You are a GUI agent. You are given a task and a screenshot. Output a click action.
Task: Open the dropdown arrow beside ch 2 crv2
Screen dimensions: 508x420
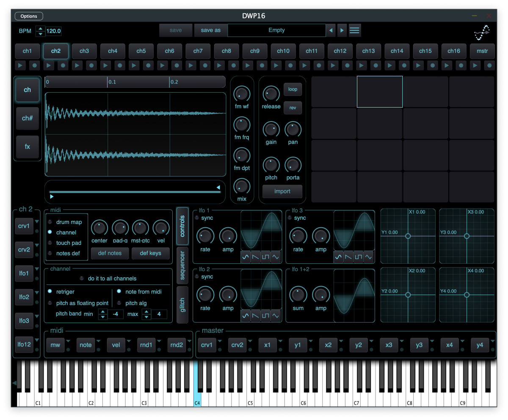[37, 245]
